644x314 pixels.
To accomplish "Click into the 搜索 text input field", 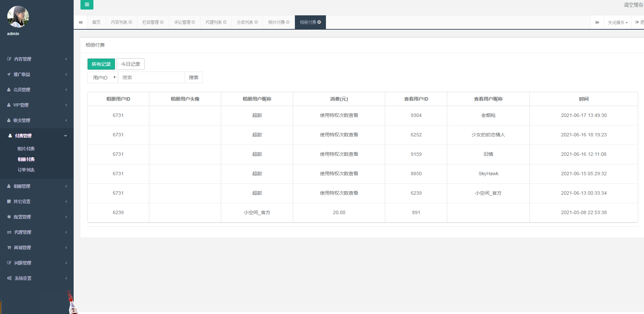I will [x=151, y=77].
